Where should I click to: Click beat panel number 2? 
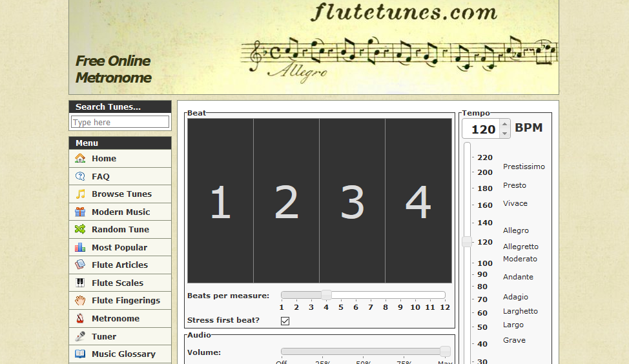tap(287, 201)
